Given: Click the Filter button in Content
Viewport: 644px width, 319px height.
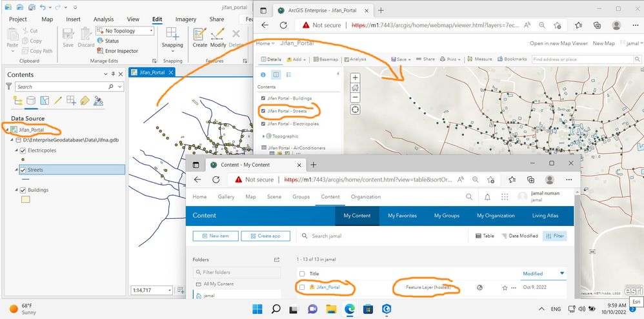Looking at the screenshot, I should [554, 236].
